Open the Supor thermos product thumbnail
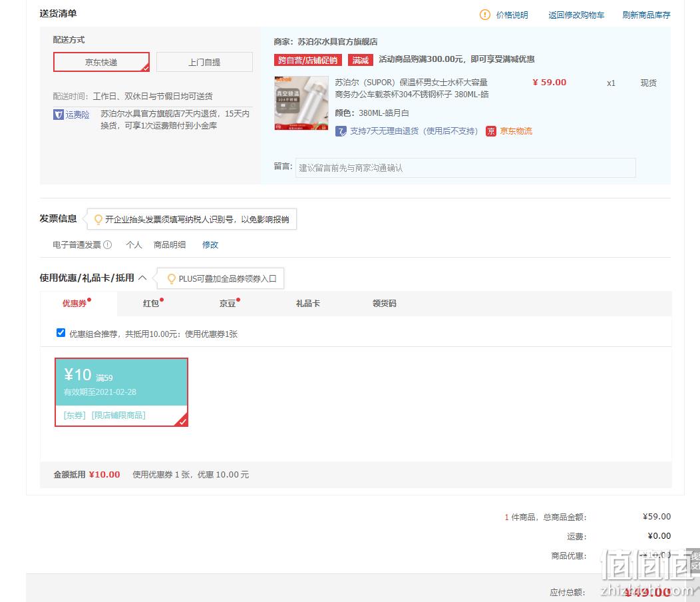The height and width of the screenshot is (602, 700). tap(301, 103)
